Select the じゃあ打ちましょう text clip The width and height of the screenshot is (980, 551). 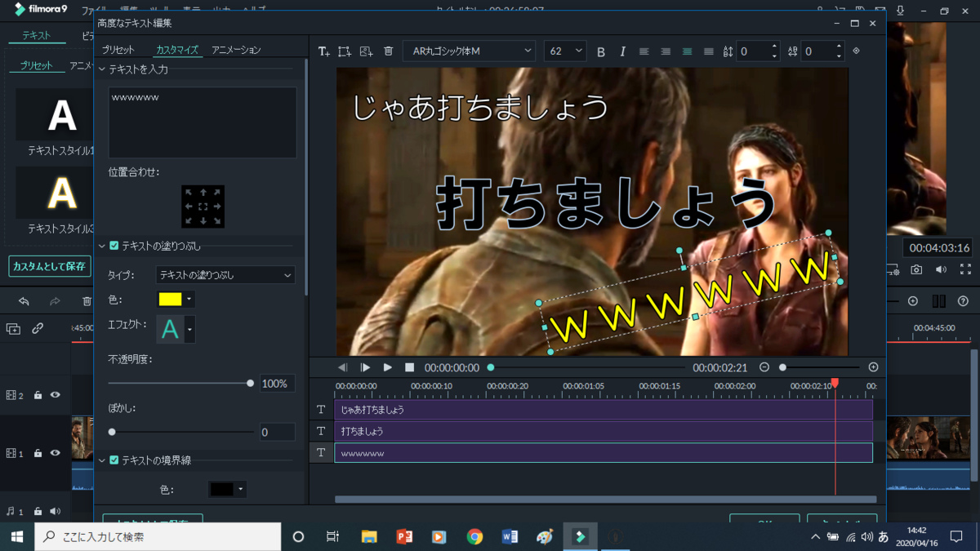(x=603, y=410)
